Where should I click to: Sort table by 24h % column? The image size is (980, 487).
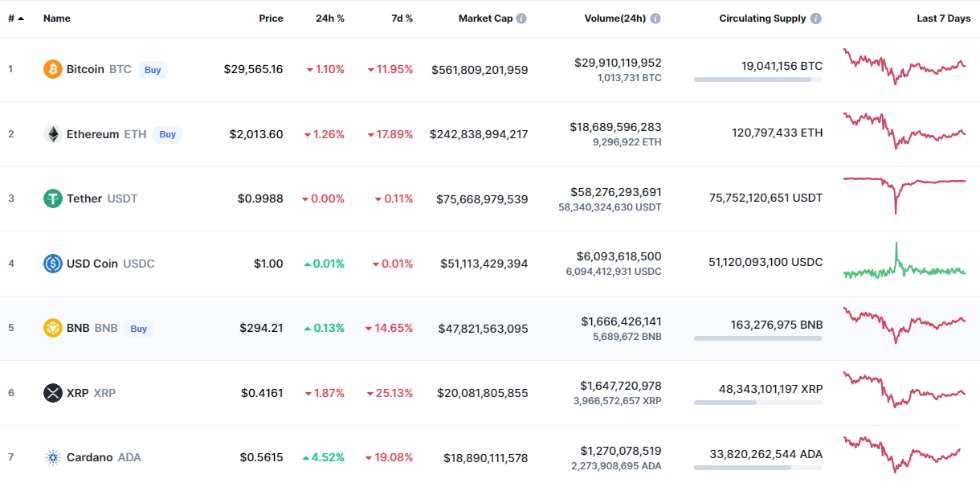(x=330, y=18)
